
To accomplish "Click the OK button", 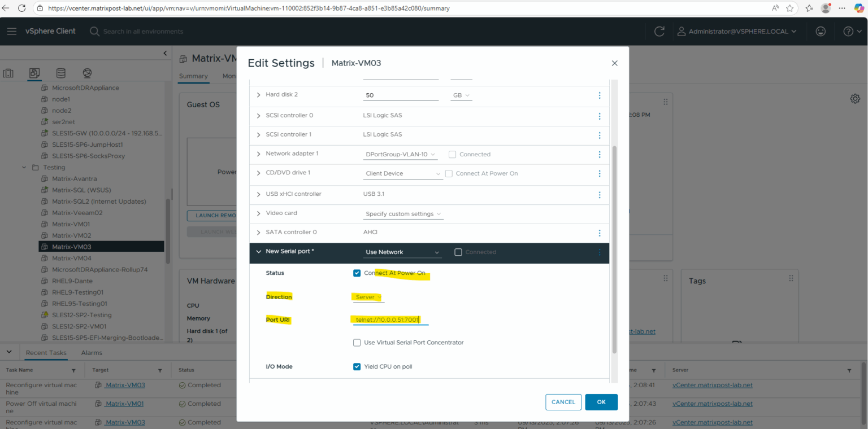I will [x=601, y=402].
